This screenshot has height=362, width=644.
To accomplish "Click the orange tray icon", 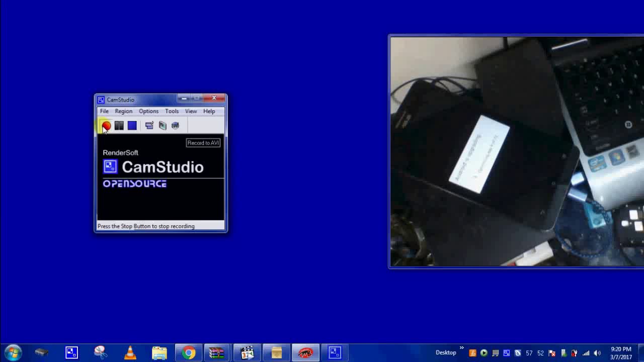I will pos(472,353).
